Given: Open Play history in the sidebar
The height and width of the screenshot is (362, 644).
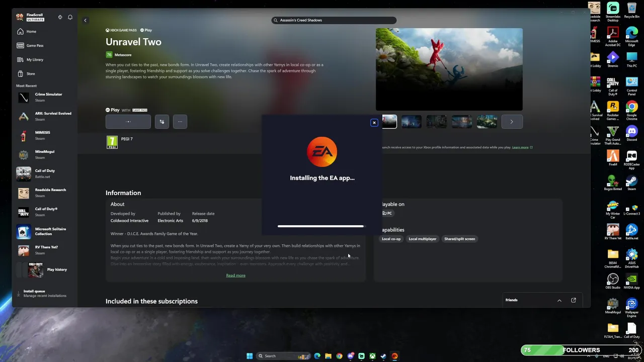Looking at the screenshot, I should [44, 269].
